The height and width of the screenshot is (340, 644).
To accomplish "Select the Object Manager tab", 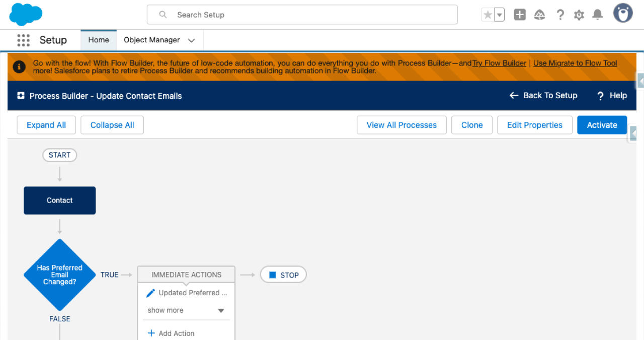I will [x=151, y=40].
